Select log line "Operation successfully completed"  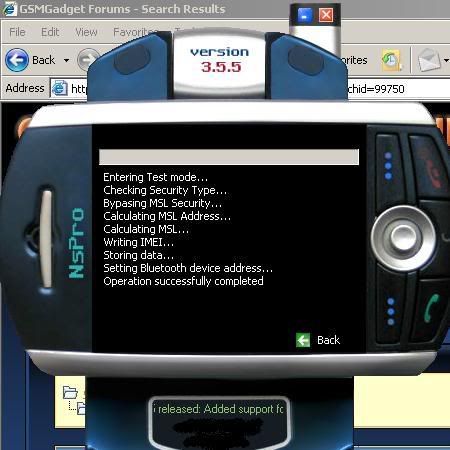tap(183, 281)
